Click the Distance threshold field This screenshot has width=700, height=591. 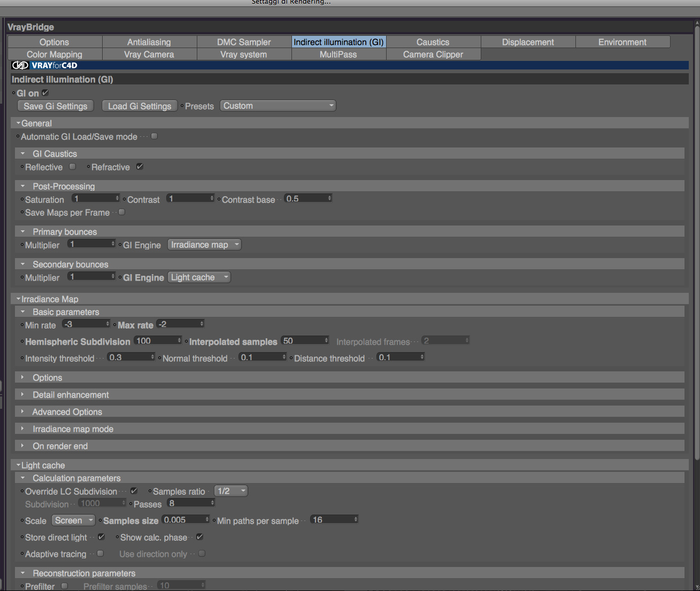point(401,357)
